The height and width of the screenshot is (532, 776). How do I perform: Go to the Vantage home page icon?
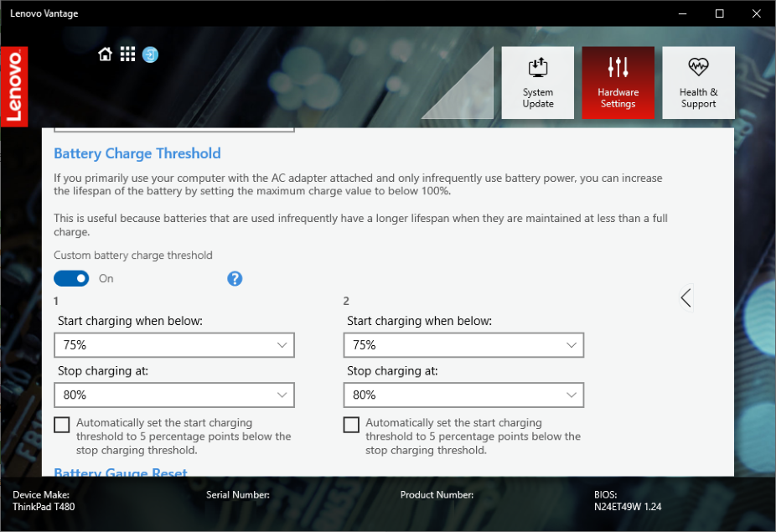coord(105,54)
